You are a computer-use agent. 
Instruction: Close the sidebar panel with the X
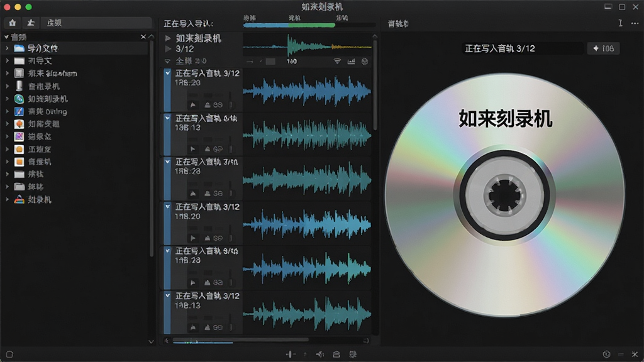(x=143, y=37)
